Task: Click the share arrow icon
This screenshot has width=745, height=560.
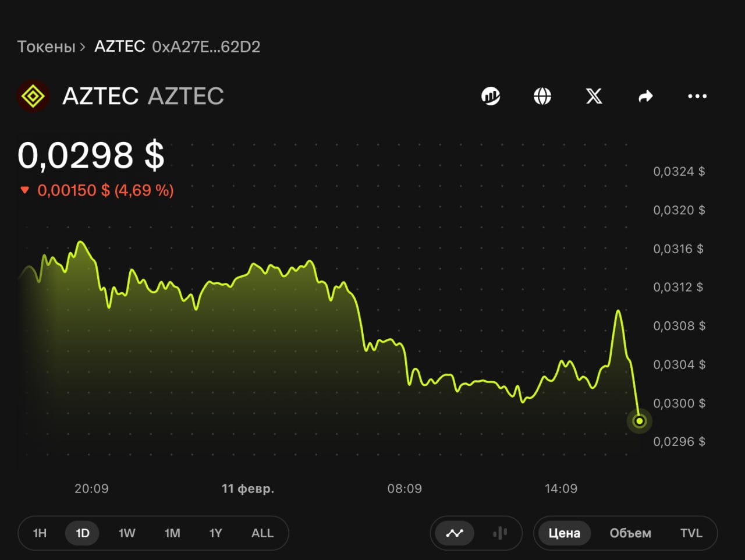Action: click(x=645, y=96)
